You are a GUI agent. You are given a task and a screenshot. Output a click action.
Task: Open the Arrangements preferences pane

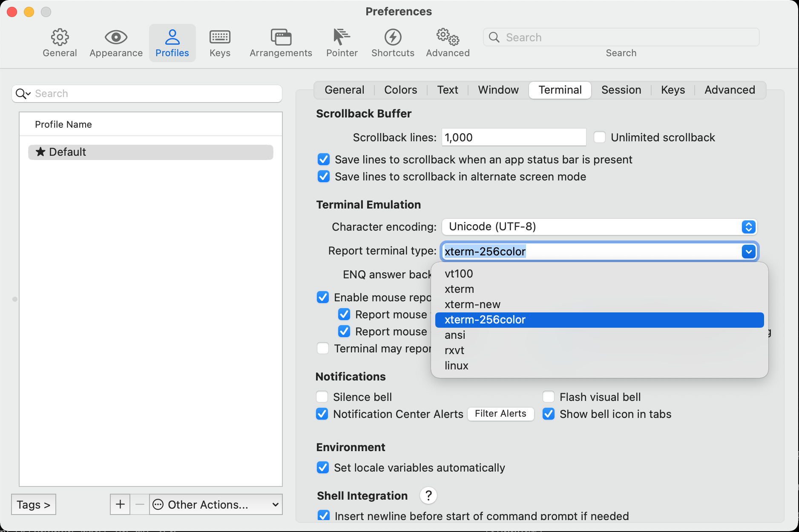(x=281, y=43)
